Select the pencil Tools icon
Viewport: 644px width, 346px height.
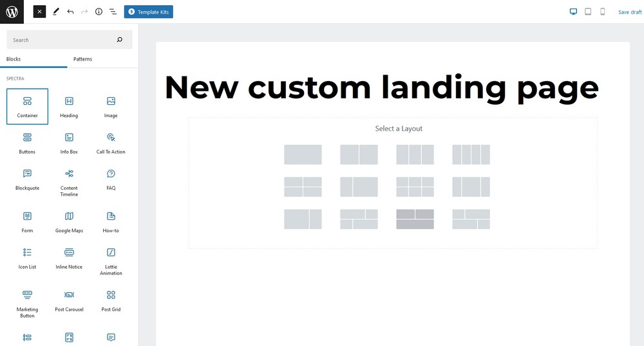point(56,12)
